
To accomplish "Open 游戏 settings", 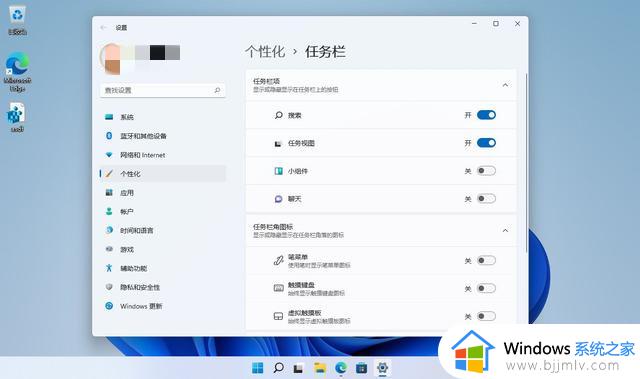I will (x=163, y=249).
